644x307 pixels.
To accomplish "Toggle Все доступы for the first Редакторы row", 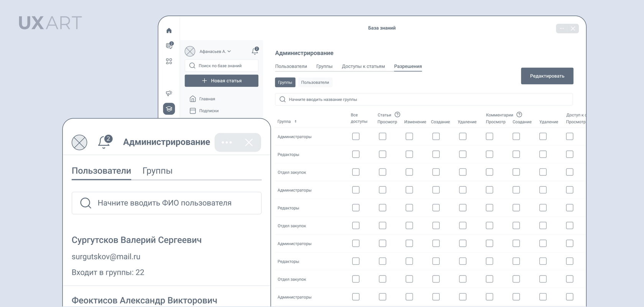I will [x=356, y=154].
